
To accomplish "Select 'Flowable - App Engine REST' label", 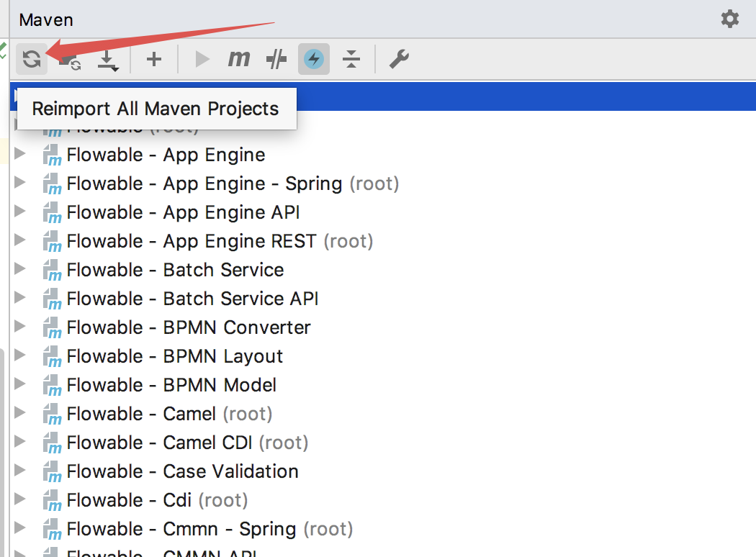I will pos(192,241).
